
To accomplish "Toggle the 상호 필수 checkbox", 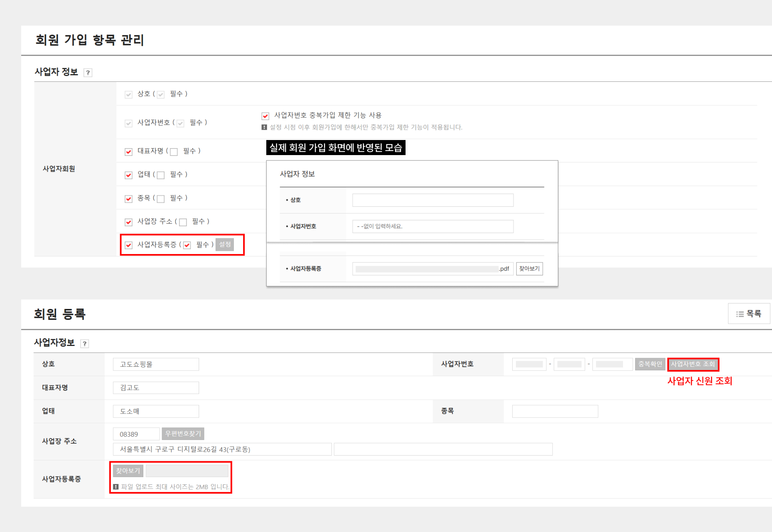I will click(x=161, y=94).
